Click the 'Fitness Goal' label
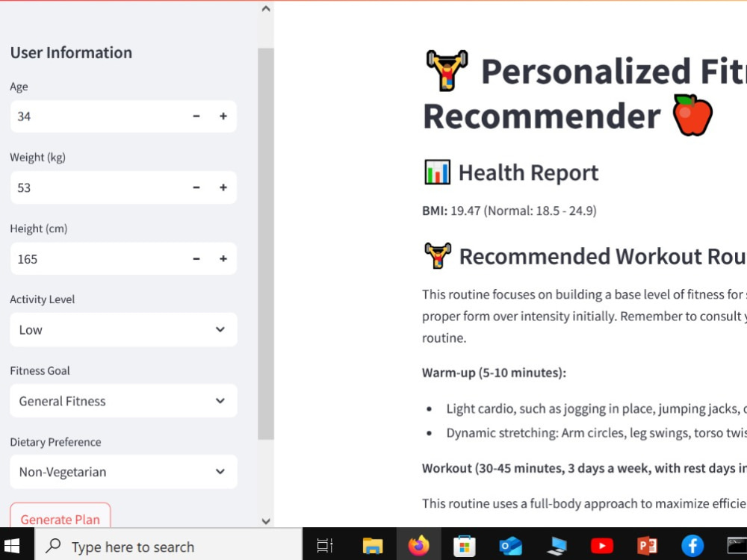The height and width of the screenshot is (560, 747). (40, 370)
